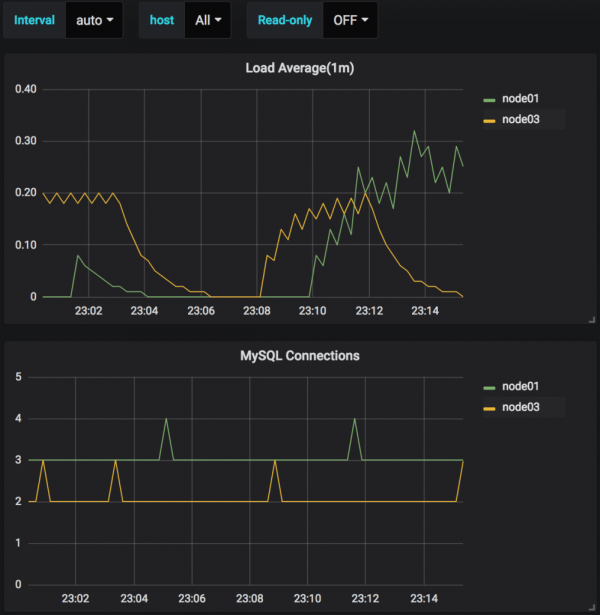
Task: Click resize handle at Load Average panel corner
Action: 592,319
